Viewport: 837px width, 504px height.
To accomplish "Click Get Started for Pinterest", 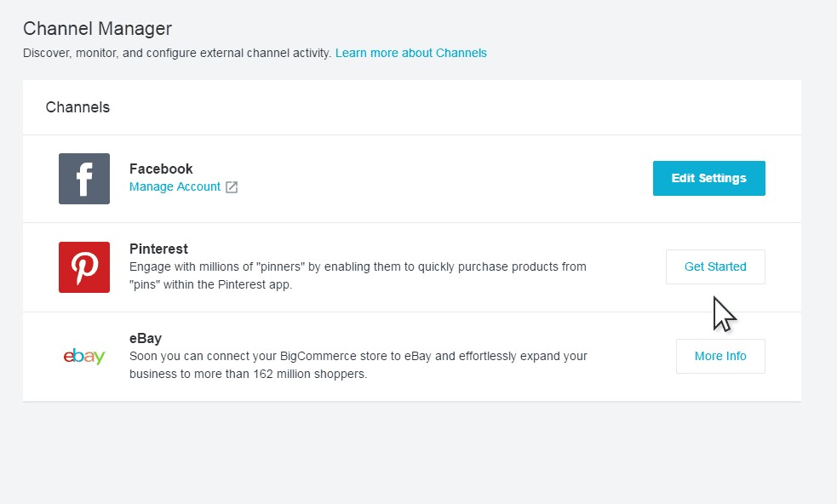I will (x=715, y=266).
